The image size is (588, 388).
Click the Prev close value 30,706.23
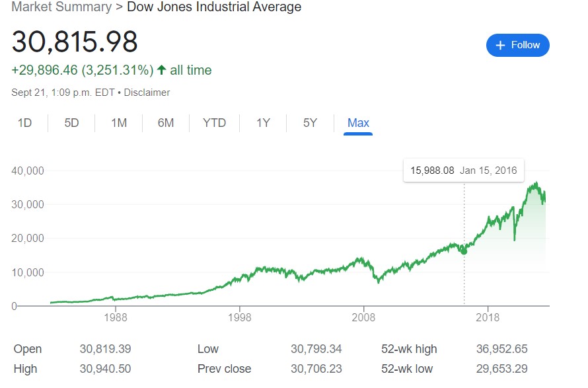pyautogui.click(x=316, y=369)
